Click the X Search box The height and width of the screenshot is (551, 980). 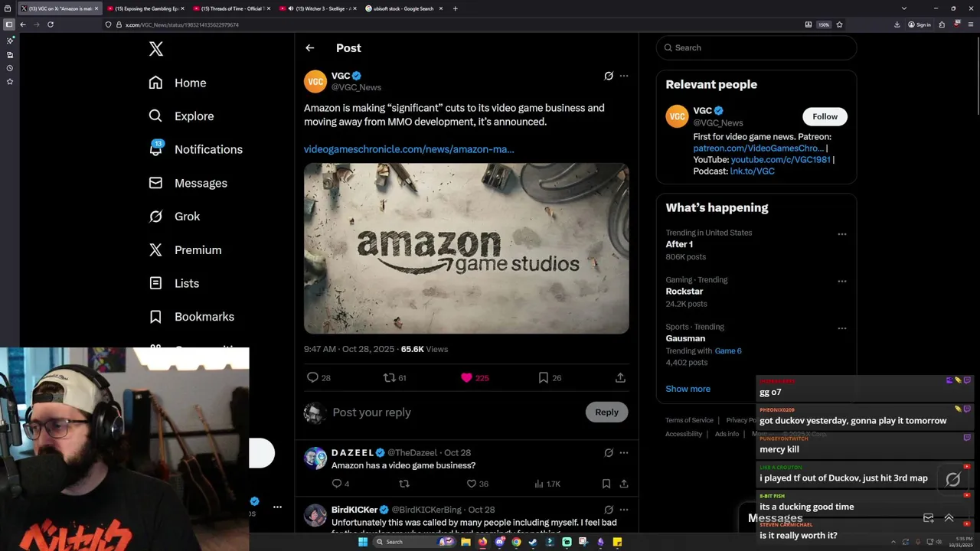pos(756,47)
